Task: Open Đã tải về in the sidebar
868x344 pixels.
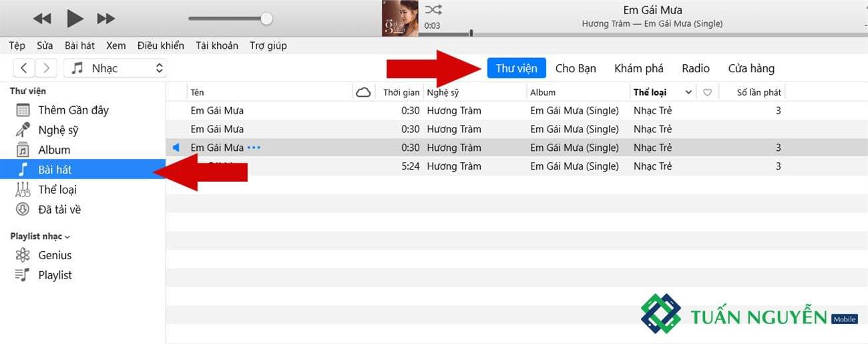Action: tap(59, 209)
